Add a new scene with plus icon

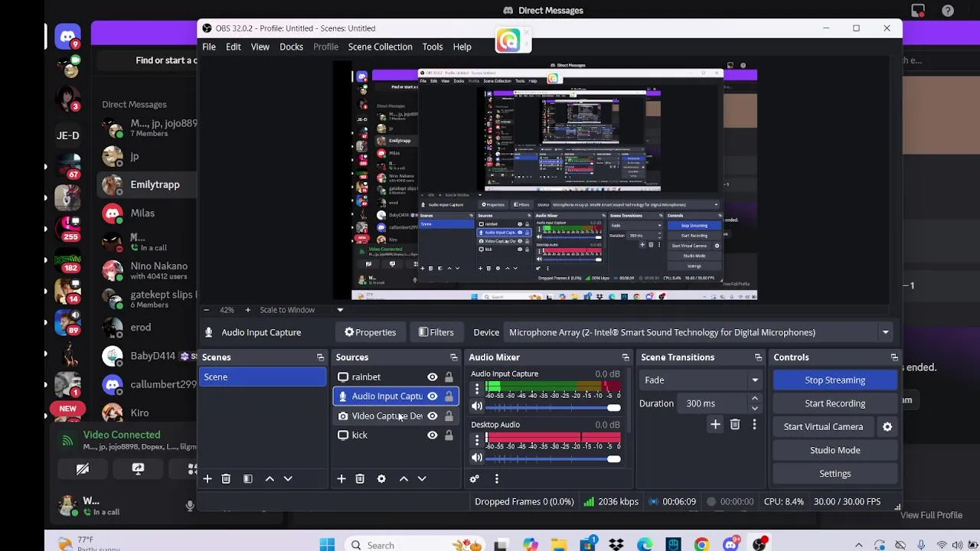click(x=207, y=478)
